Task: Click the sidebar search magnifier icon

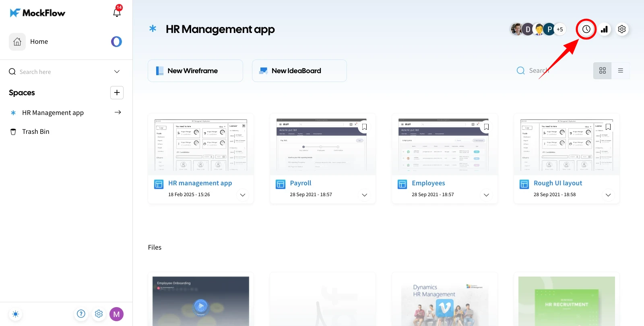Action: 12,72
